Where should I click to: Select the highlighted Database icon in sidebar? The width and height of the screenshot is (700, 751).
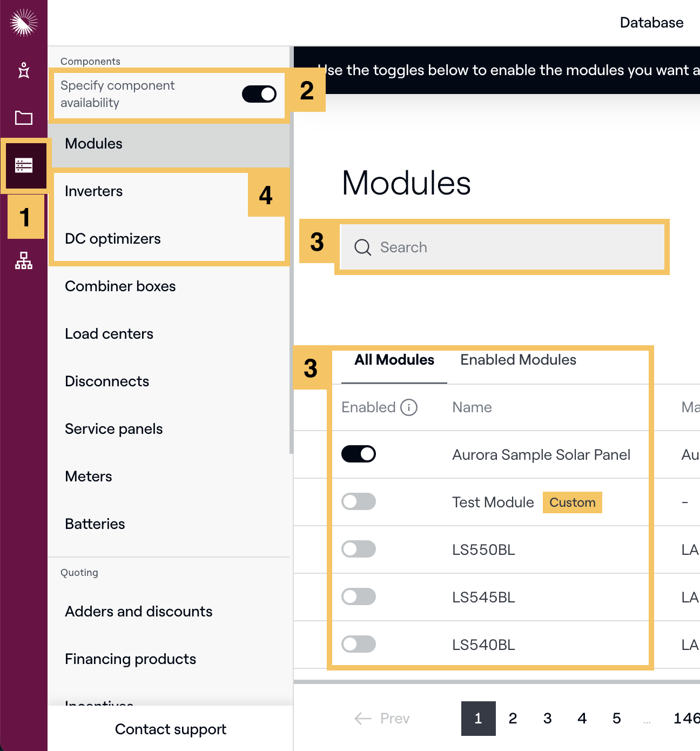pos(24,165)
